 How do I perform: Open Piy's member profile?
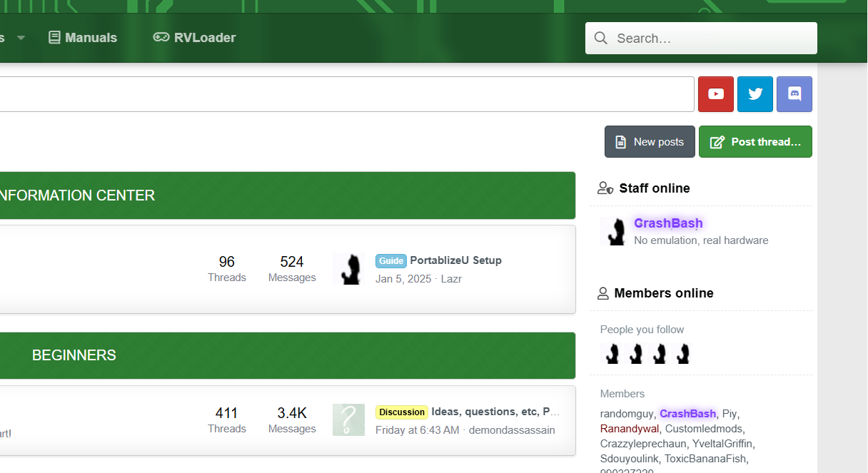[729, 414]
